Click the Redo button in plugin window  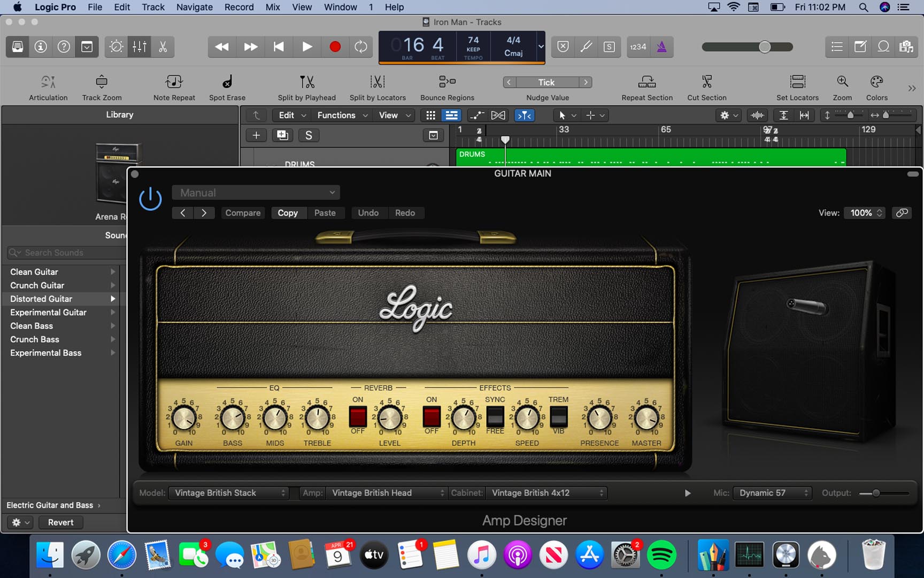(405, 213)
